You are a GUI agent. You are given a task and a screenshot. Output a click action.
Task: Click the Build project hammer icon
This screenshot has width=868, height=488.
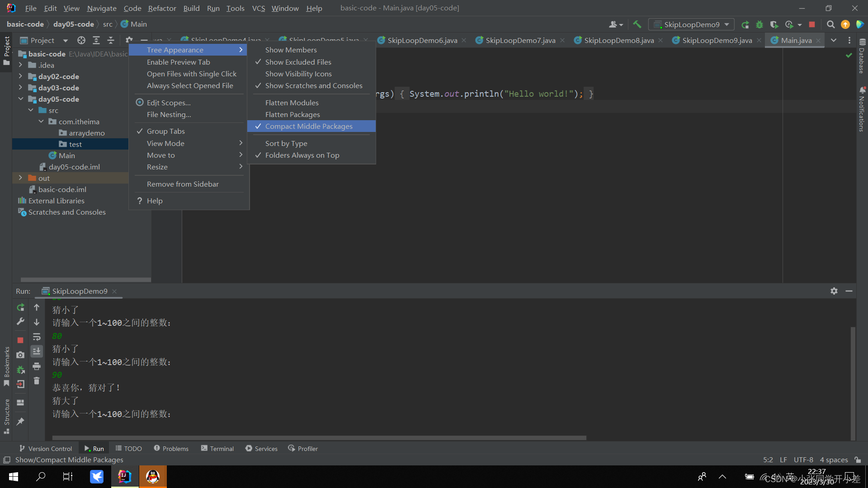[x=637, y=24]
